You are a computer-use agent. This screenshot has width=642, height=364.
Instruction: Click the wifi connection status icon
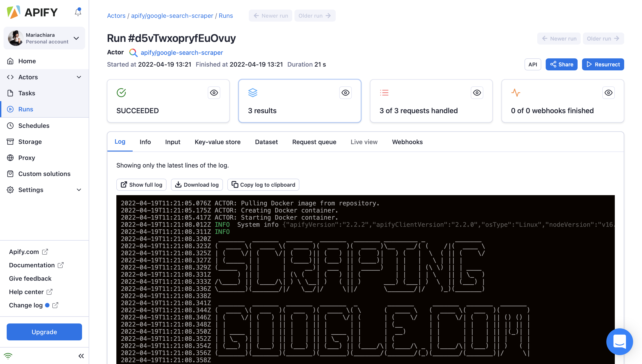(8, 356)
